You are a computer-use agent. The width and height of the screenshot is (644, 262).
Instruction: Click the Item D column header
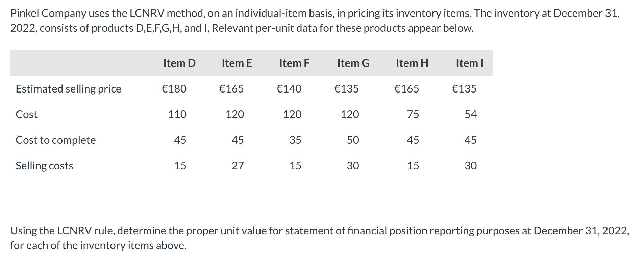click(179, 63)
